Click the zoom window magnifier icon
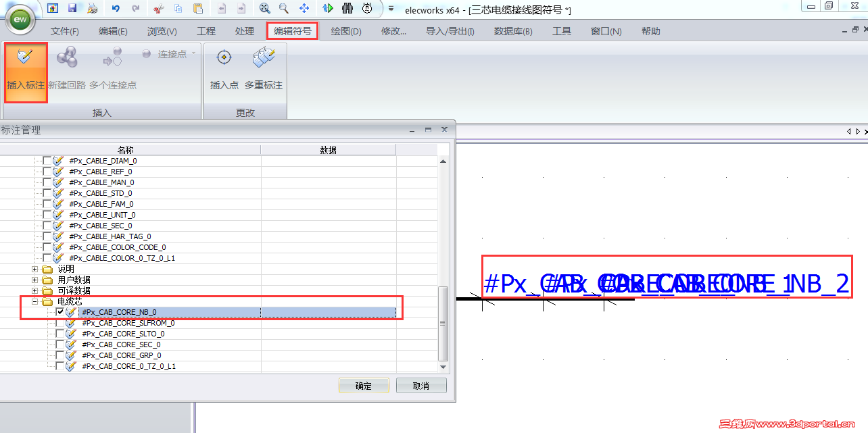The width and height of the screenshot is (868, 433). 284,8
